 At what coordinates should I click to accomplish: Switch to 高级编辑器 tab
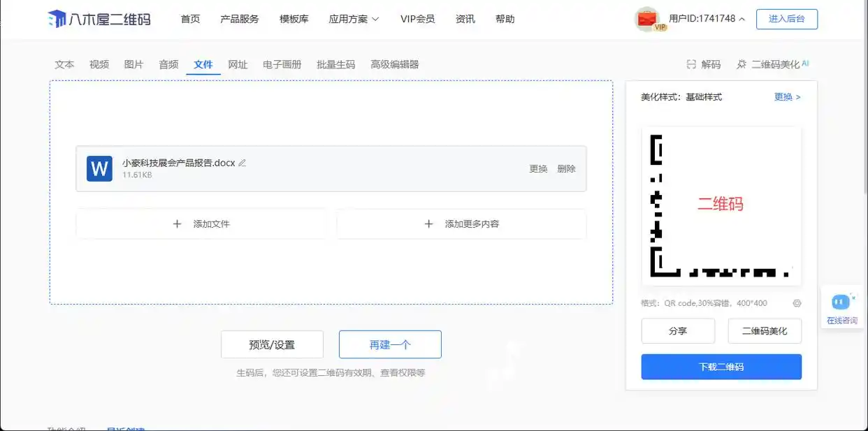point(395,64)
